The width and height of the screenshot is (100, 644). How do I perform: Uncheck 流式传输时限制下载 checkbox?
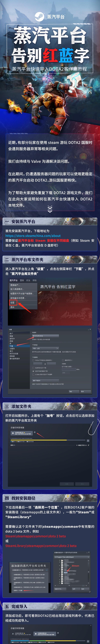33,371
